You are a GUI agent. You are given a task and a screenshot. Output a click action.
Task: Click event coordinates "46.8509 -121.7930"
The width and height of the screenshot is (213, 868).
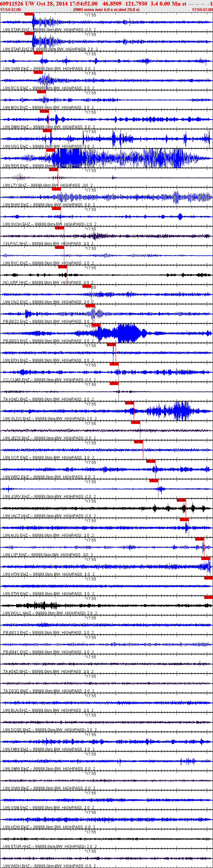point(125,3)
